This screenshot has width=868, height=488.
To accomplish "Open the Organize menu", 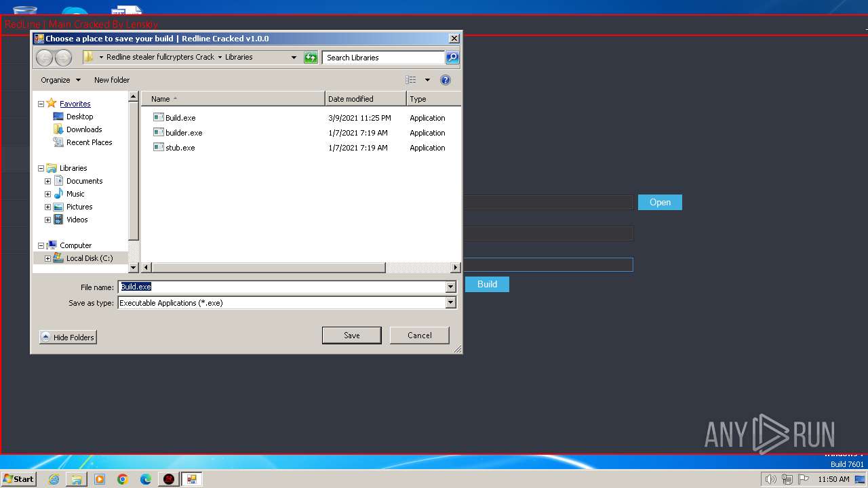I will [x=60, y=80].
